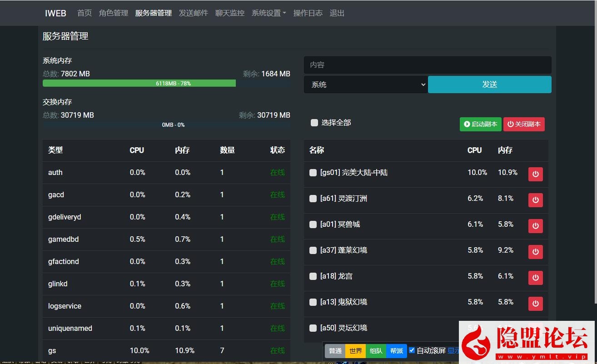Viewport: 597px width, 364px height.
Task: Click the green system memory usage bar
Action: click(139, 84)
